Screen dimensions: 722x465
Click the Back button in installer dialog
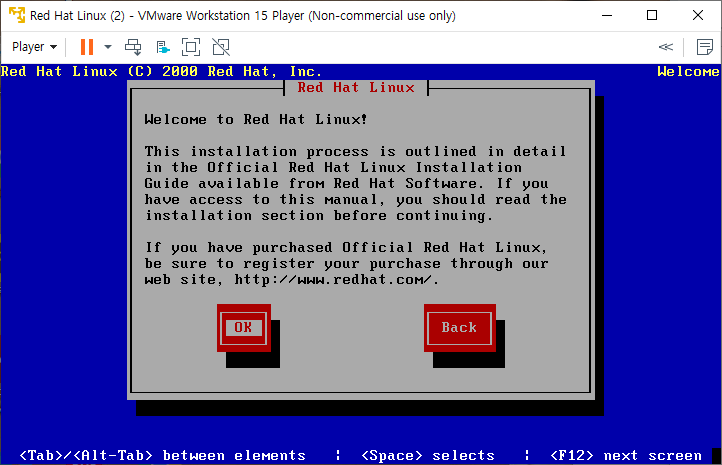point(460,328)
